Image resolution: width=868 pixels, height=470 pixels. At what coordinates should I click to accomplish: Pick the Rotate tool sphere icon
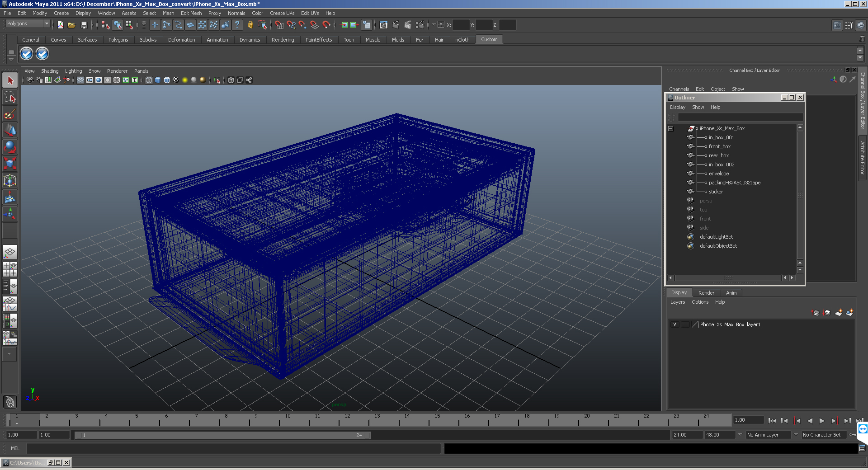[10, 147]
